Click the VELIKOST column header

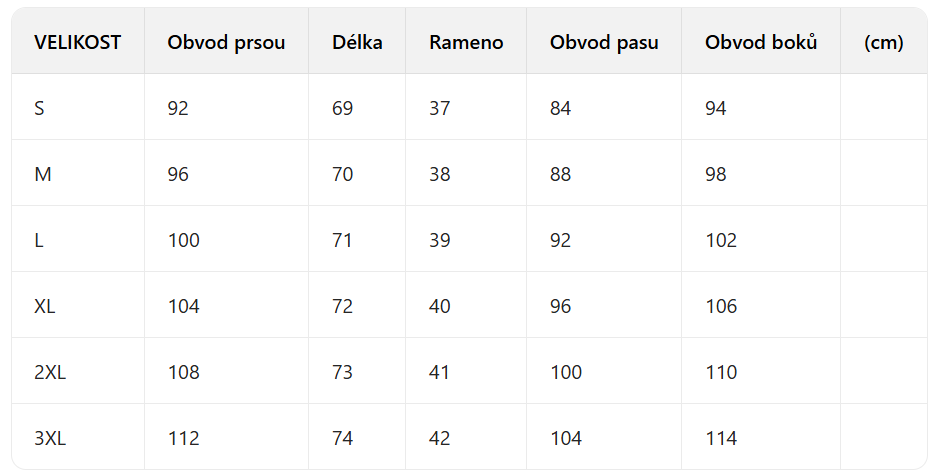[78, 42]
